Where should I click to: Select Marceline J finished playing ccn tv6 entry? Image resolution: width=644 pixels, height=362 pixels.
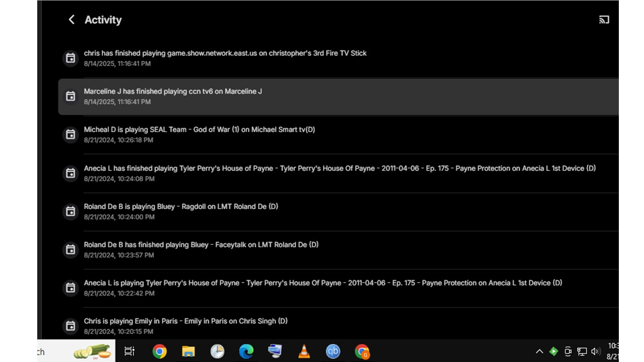click(339, 97)
